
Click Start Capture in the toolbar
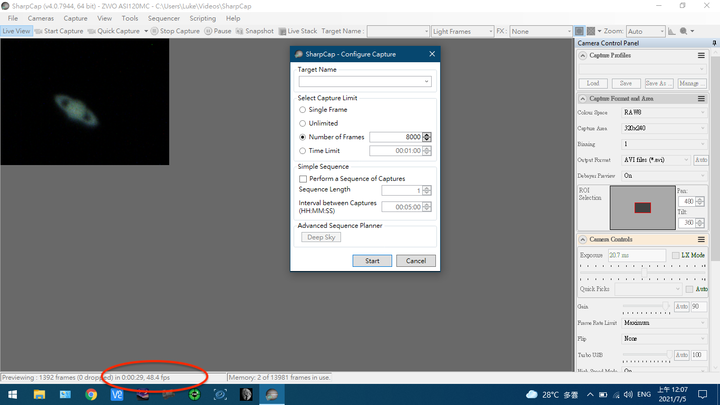(x=59, y=31)
